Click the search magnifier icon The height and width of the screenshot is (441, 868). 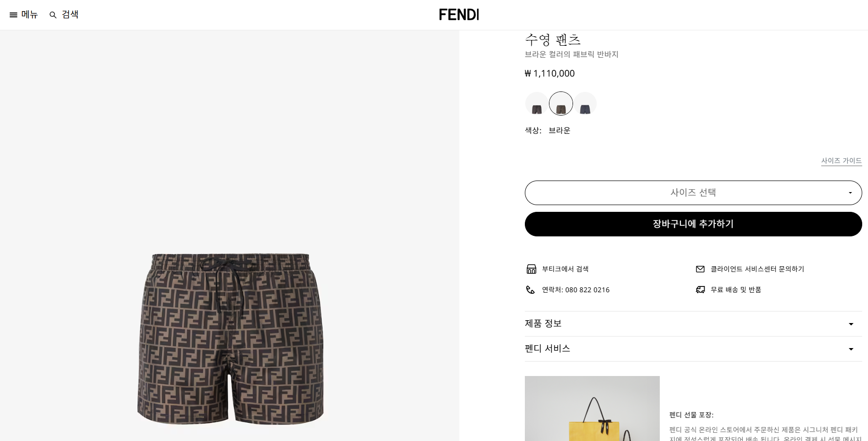coord(53,15)
